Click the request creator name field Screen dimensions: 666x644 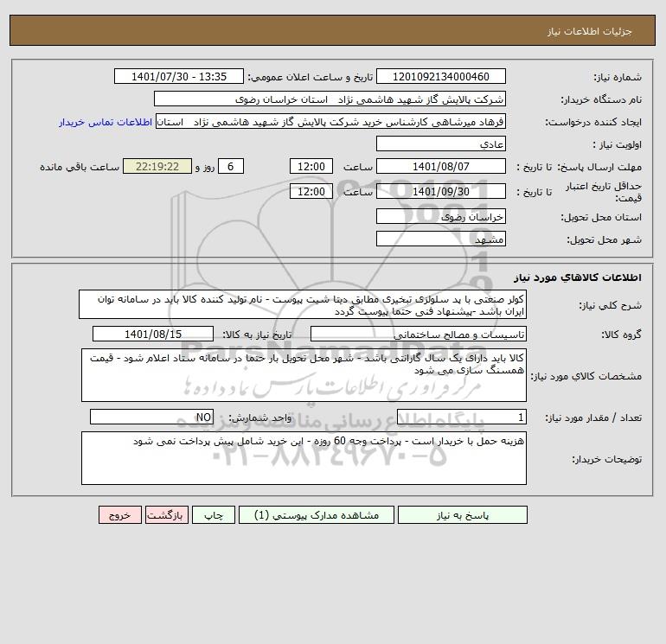coord(331,121)
